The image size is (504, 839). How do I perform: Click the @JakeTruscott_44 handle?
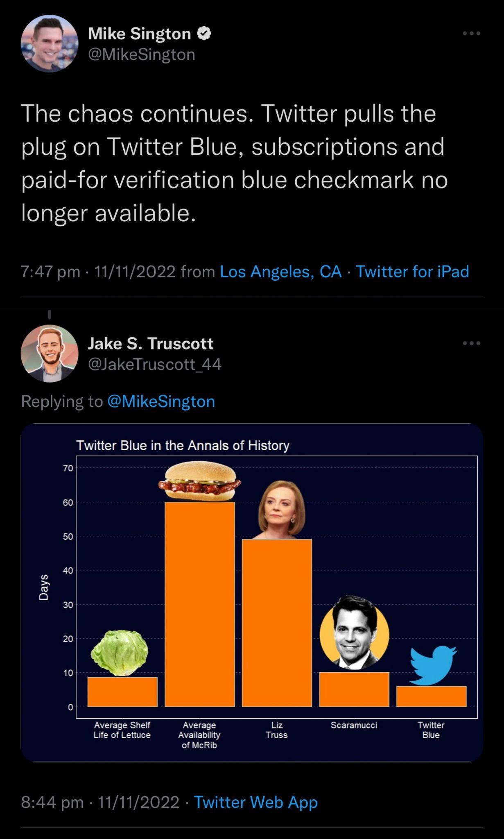(x=155, y=364)
